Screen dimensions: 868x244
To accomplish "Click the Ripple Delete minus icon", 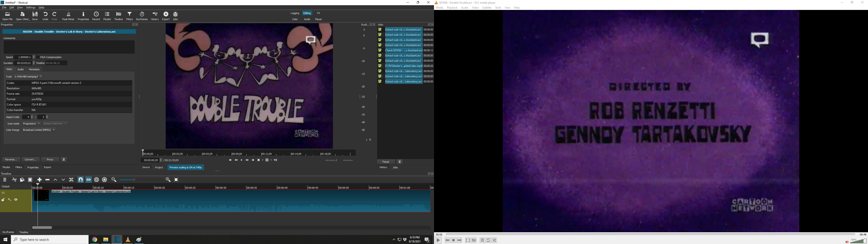I will coord(47,180).
